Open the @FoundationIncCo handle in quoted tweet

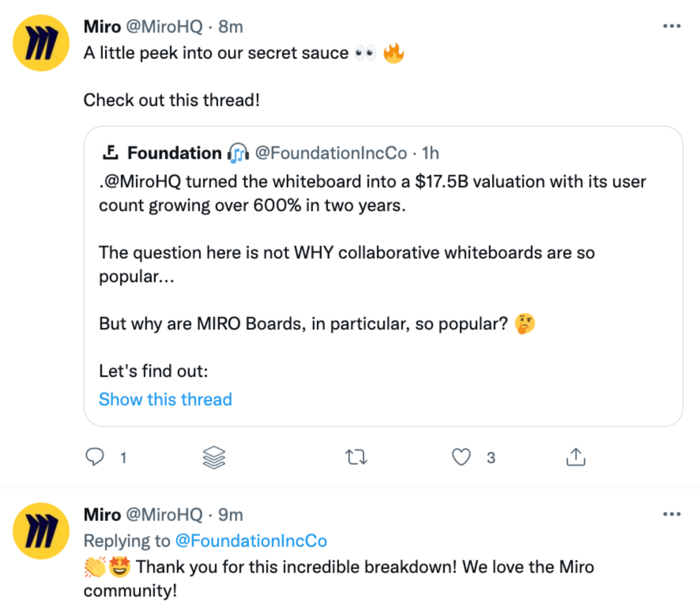coord(331,153)
